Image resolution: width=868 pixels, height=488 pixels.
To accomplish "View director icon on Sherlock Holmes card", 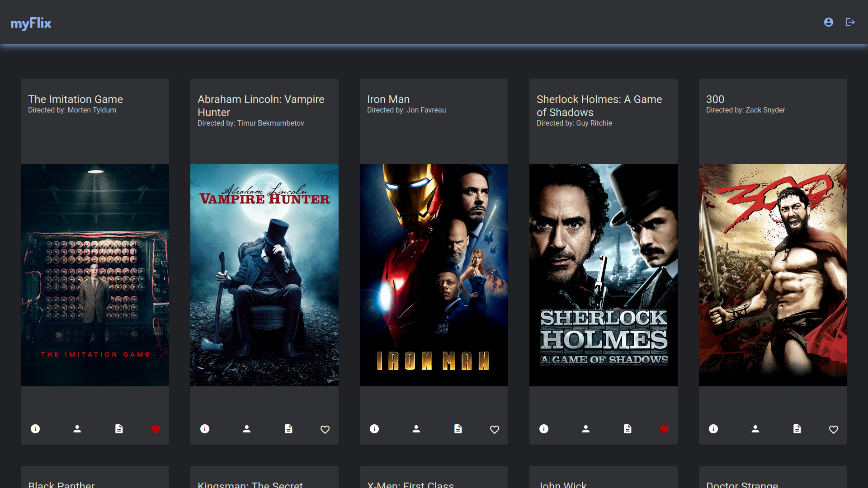I will point(586,429).
